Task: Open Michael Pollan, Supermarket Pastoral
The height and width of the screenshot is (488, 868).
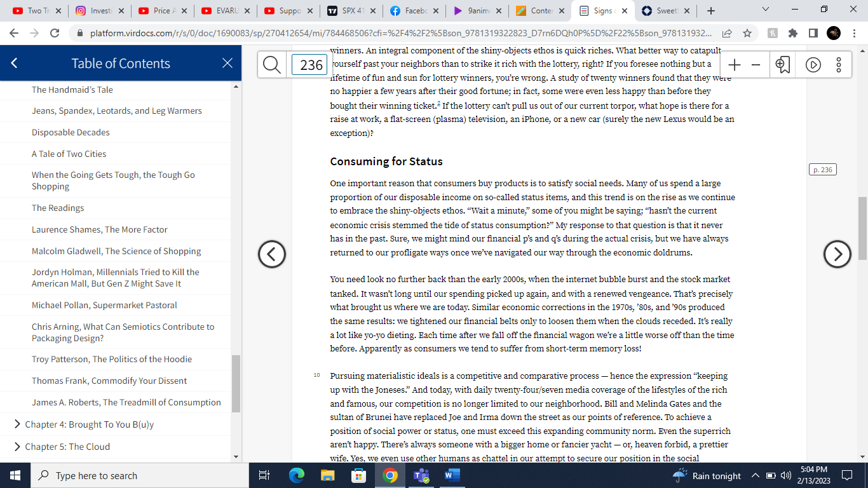Action: coord(104,305)
